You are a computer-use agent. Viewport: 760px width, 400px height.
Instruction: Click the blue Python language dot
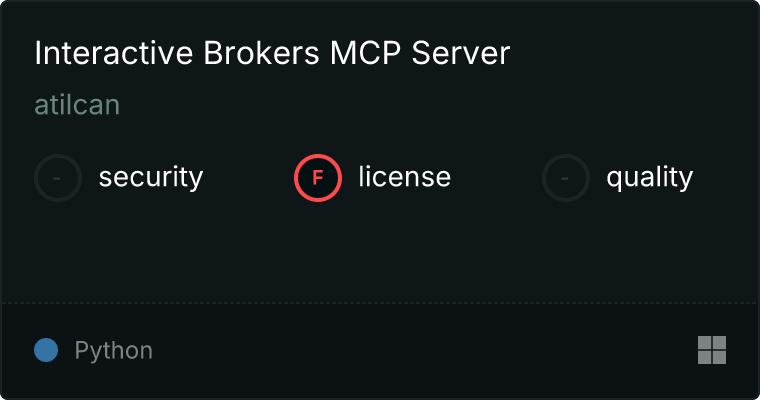pyautogui.click(x=46, y=350)
